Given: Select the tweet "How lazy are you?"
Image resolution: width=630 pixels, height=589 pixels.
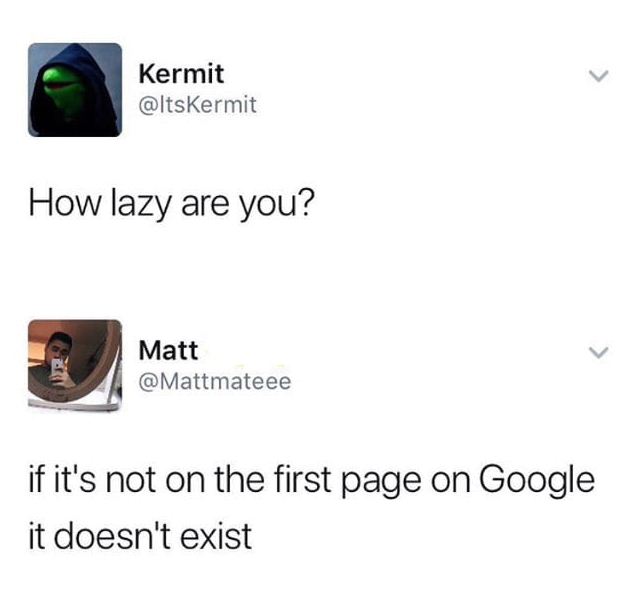Looking at the screenshot, I should coord(170,203).
